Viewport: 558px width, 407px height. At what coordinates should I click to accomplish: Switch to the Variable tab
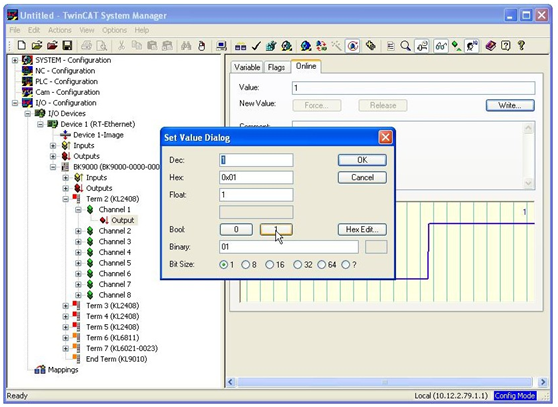point(247,67)
